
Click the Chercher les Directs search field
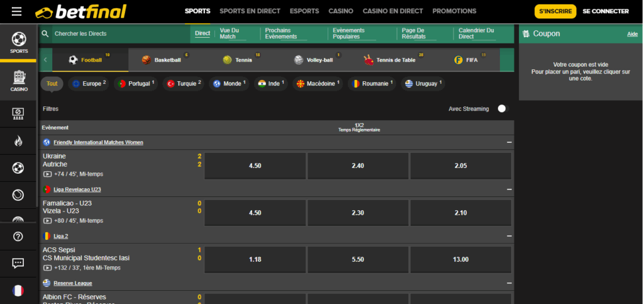pos(113,33)
